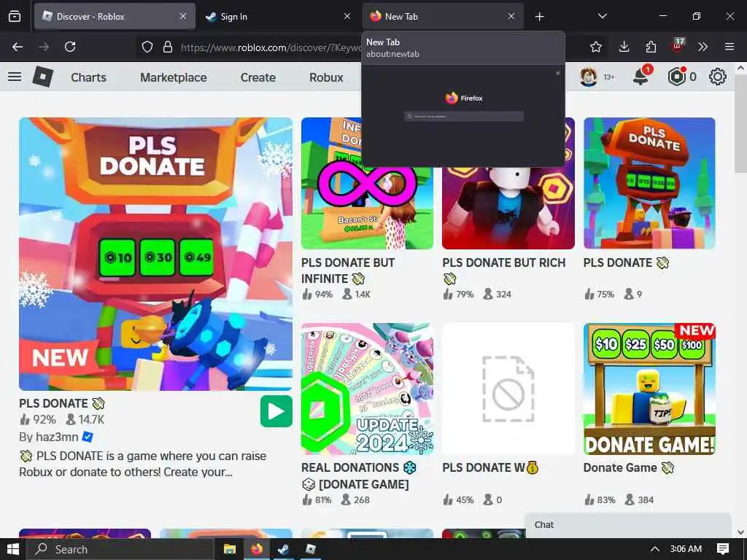This screenshot has height=560, width=747.
Task: Close the Discover - Roblox tab
Action: pyautogui.click(x=183, y=16)
